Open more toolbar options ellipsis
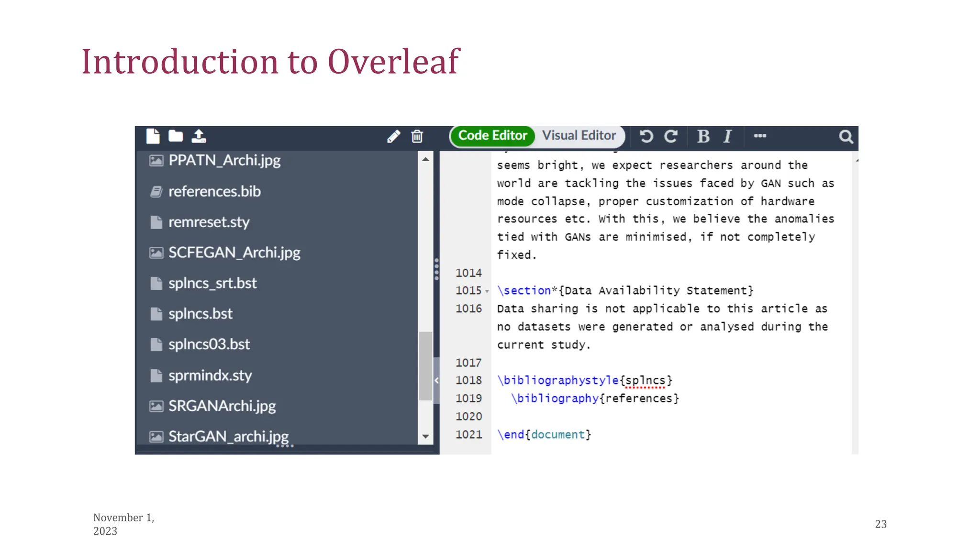 [760, 136]
